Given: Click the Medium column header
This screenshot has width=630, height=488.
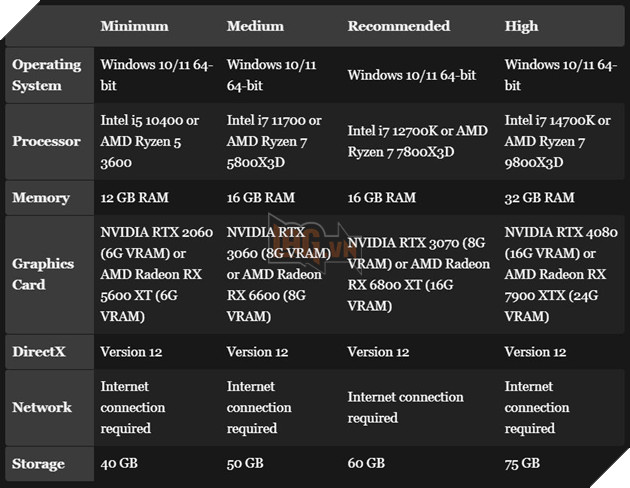Looking at the screenshot, I should point(255,26).
